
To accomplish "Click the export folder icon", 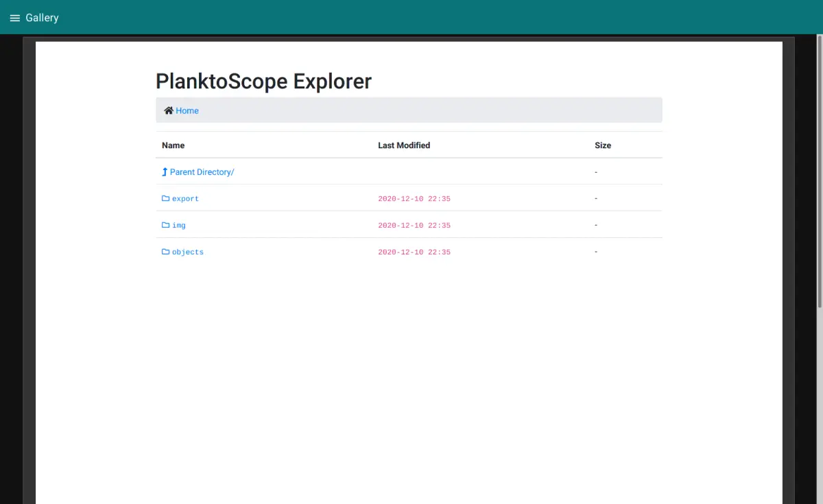I will (x=165, y=198).
